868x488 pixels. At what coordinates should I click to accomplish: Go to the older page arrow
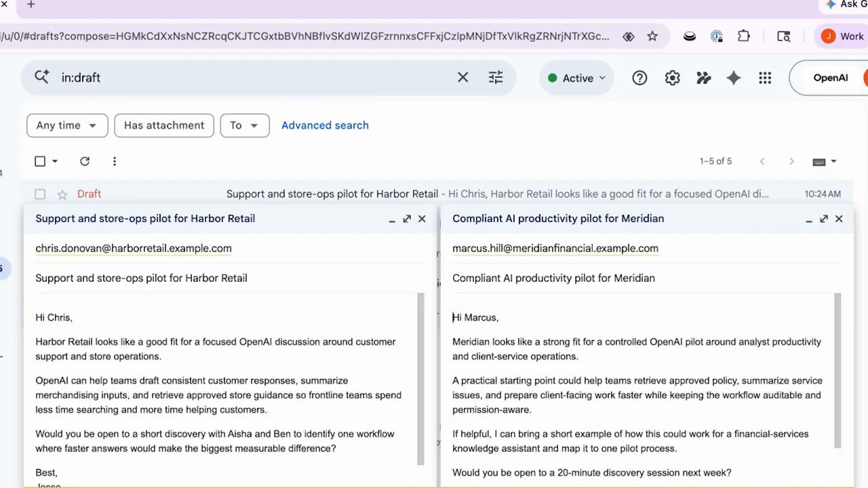pos(791,161)
